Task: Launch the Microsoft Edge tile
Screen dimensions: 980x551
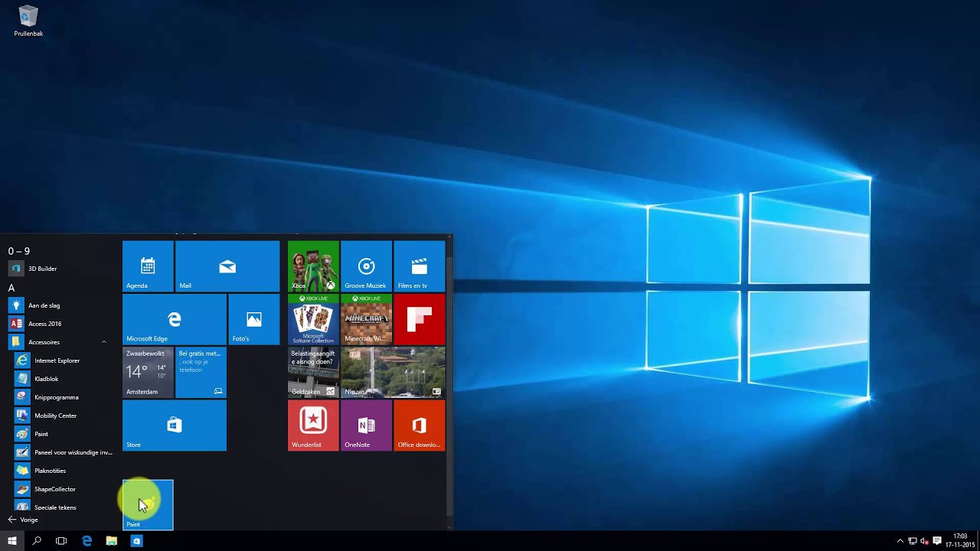Action: click(175, 319)
